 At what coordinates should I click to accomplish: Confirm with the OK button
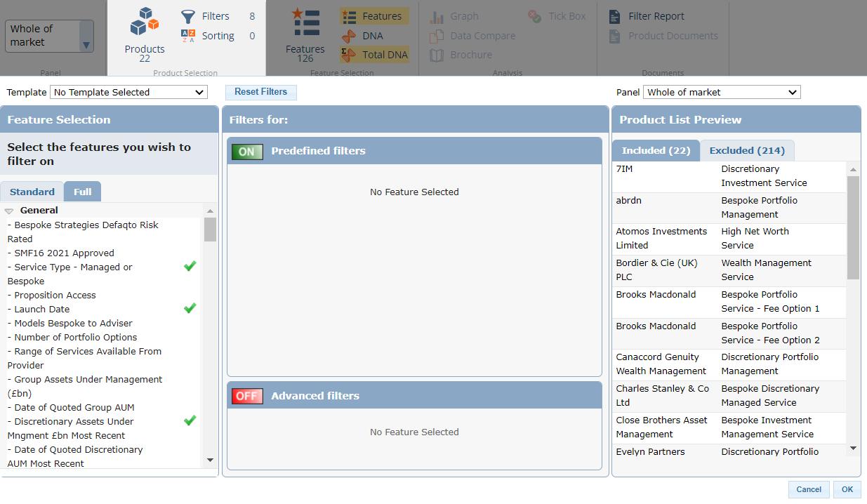pyautogui.click(x=847, y=489)
